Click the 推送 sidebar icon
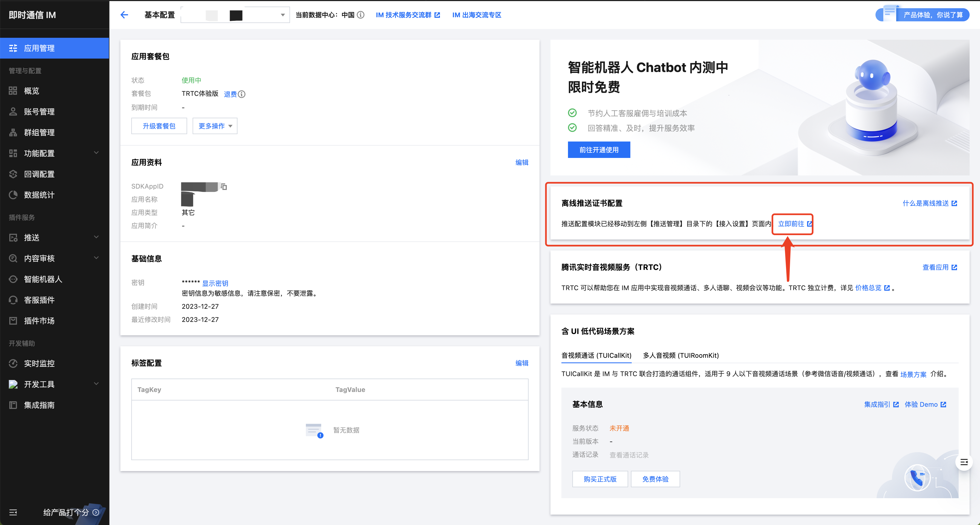 13,238
